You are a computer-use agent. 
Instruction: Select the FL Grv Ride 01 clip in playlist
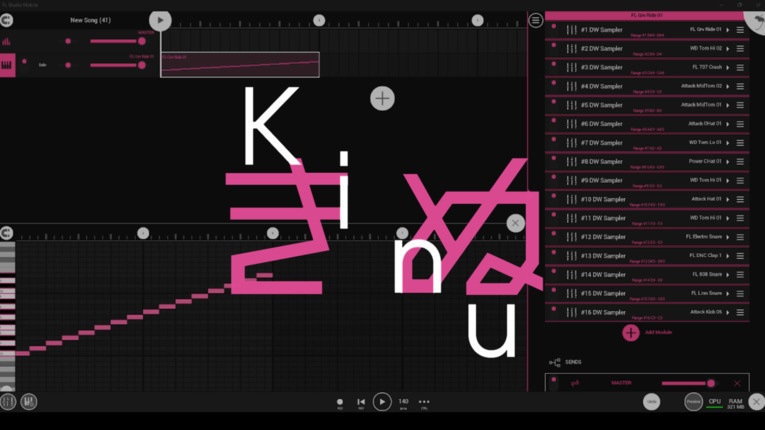pyautogui.click(x=240, y=64)
